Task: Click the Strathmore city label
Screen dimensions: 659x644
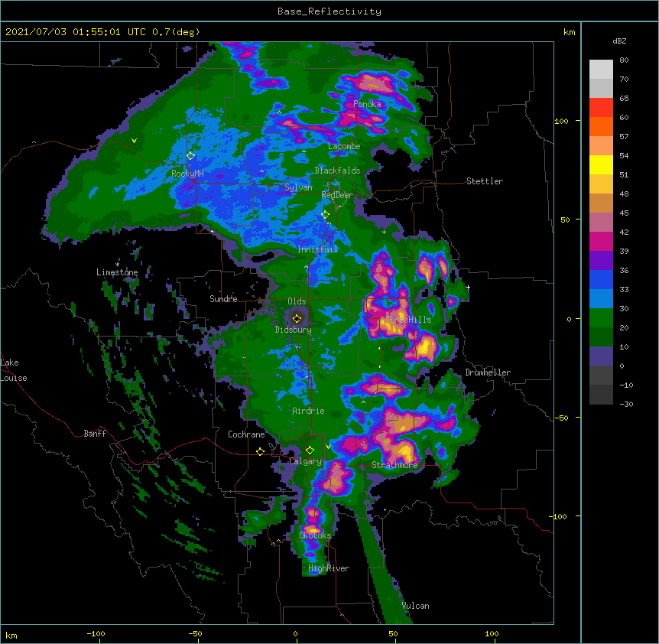Action: (394, 464)
